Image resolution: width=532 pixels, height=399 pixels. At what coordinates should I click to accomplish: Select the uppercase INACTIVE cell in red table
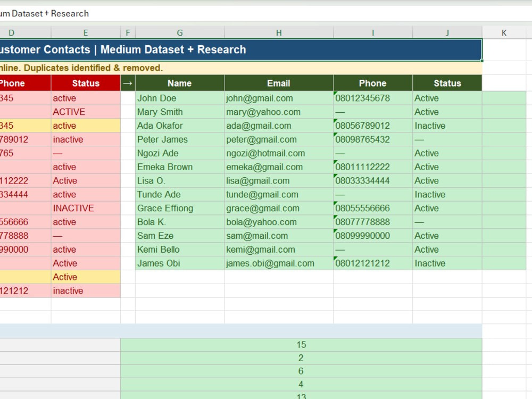pyautogui.click(x=86, y=208)
